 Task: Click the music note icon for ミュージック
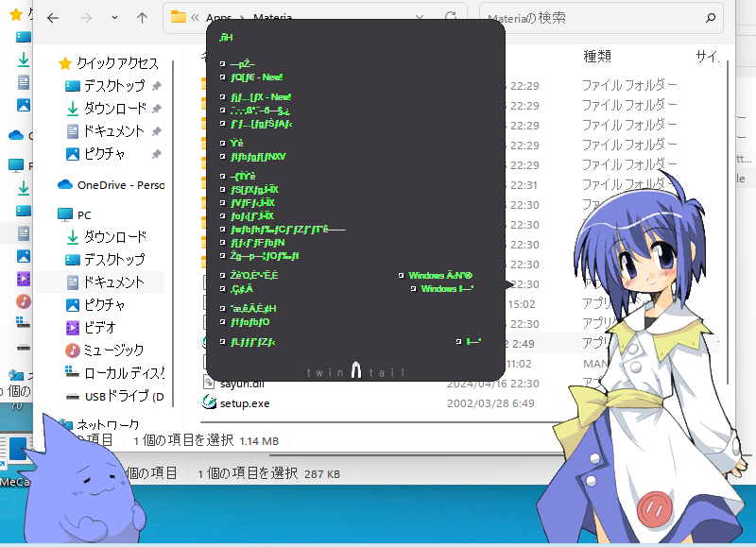71,350
